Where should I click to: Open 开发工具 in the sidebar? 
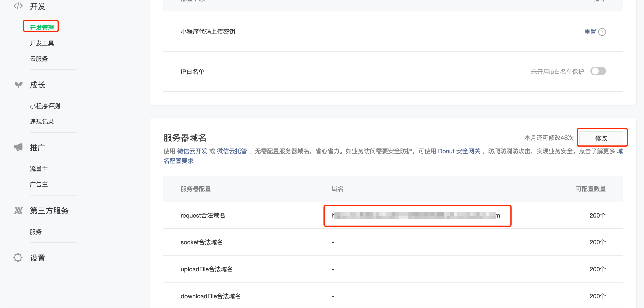[x=42, y=43]
